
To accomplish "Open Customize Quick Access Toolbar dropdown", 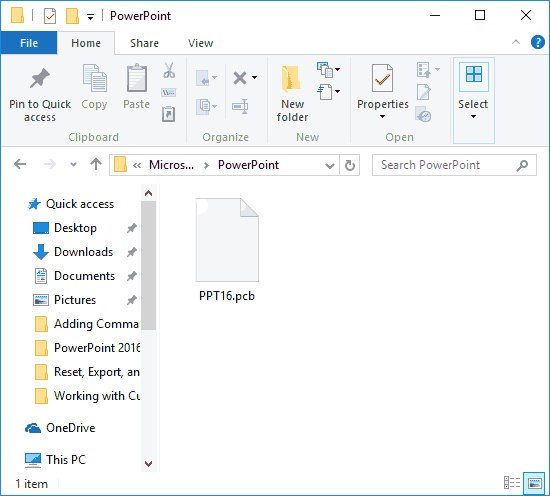I will click(x=90, y=17).
